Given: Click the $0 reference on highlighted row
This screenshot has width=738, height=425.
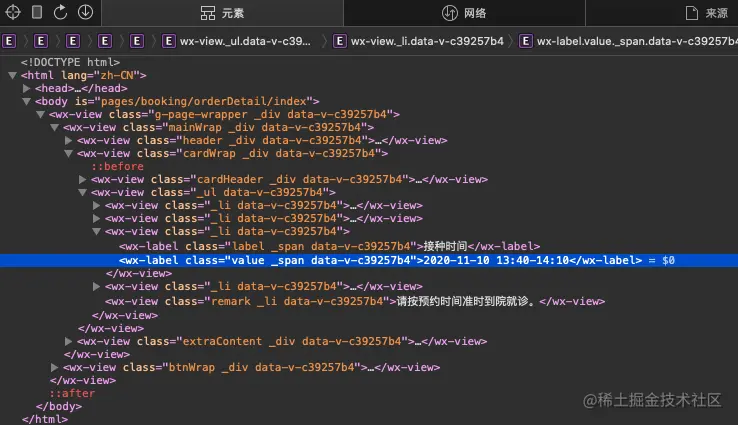Looking at the screenshot, I should (668, 260).
